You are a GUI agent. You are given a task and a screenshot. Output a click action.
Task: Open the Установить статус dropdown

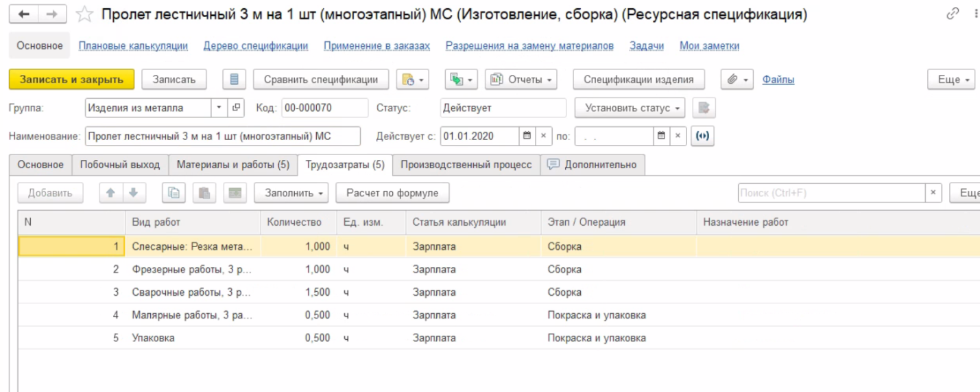tap(630, 108)
